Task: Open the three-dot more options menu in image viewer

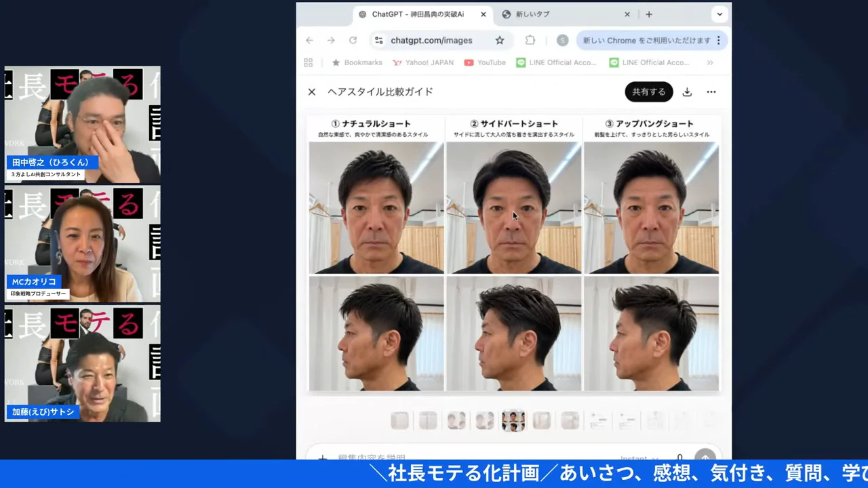Action: (x=711, y=92)
